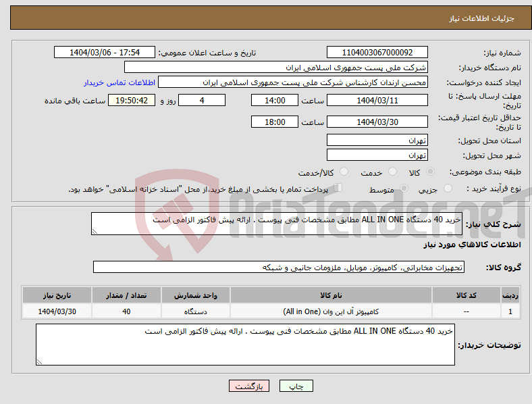Click the شرح کلی نیاز description textarea
Screen dimensions: 532x404
[x=277, y=224]
